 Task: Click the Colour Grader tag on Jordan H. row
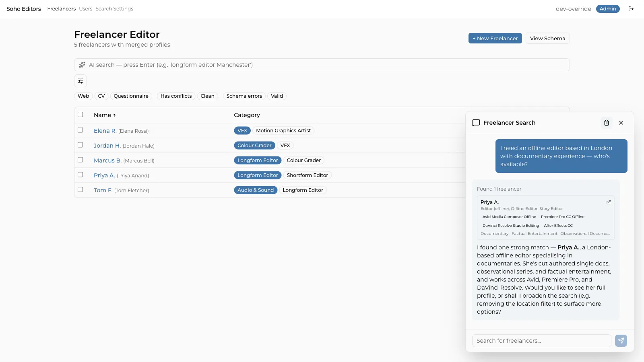(254, 146)
